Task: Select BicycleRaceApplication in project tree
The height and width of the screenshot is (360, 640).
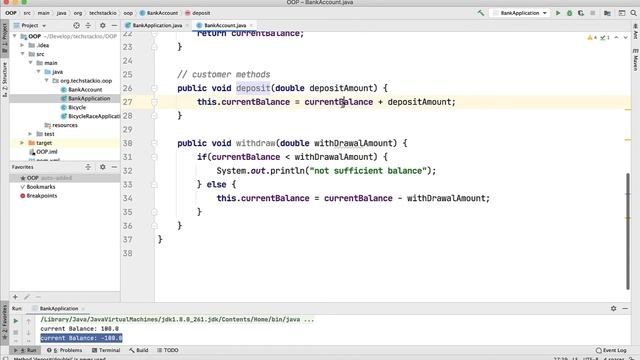Action: coord(91,116)
